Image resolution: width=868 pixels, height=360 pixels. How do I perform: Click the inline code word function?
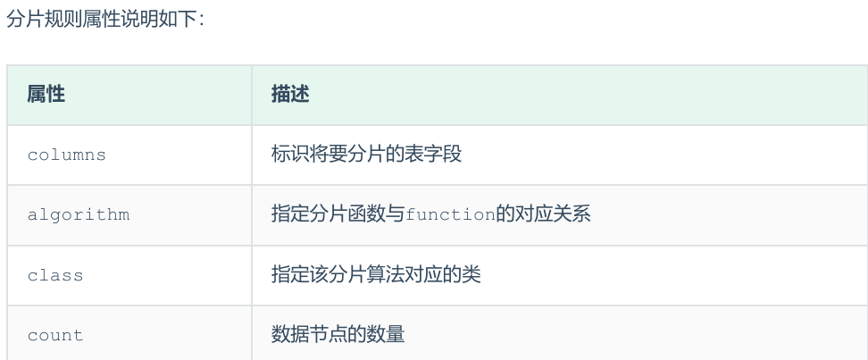tap(450, 214)
